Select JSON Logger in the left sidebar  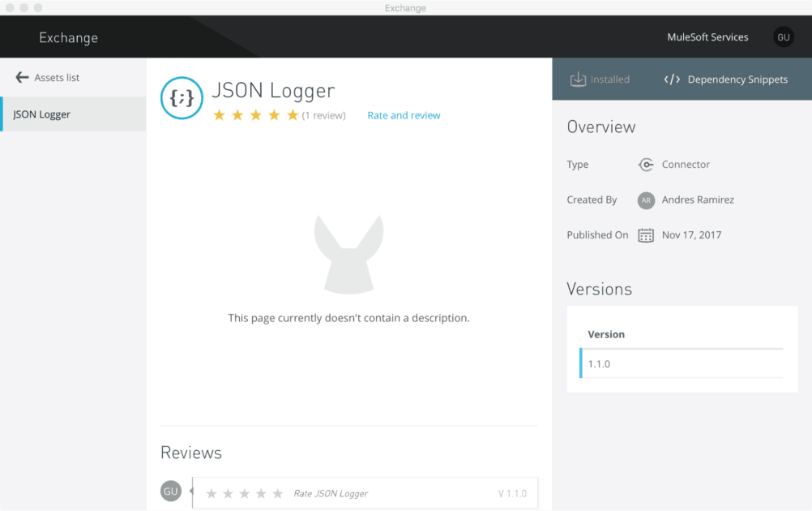(41, 114)
